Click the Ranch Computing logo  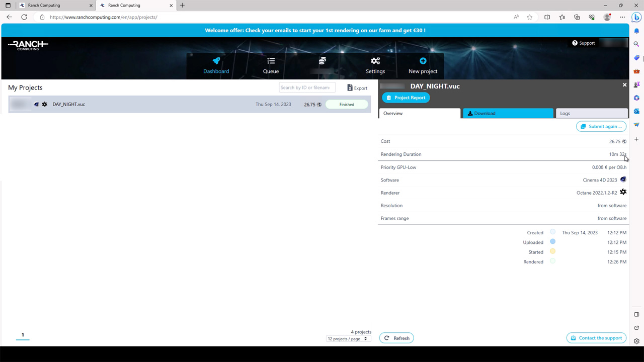tap(28, 45)
